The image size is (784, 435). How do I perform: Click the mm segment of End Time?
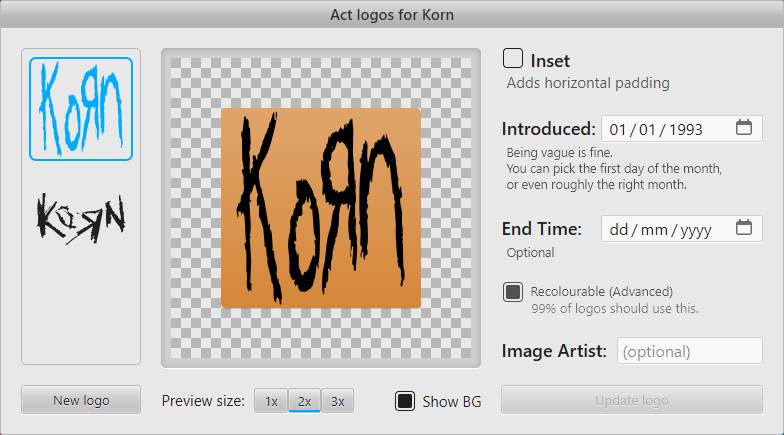(x=653, y=229)
